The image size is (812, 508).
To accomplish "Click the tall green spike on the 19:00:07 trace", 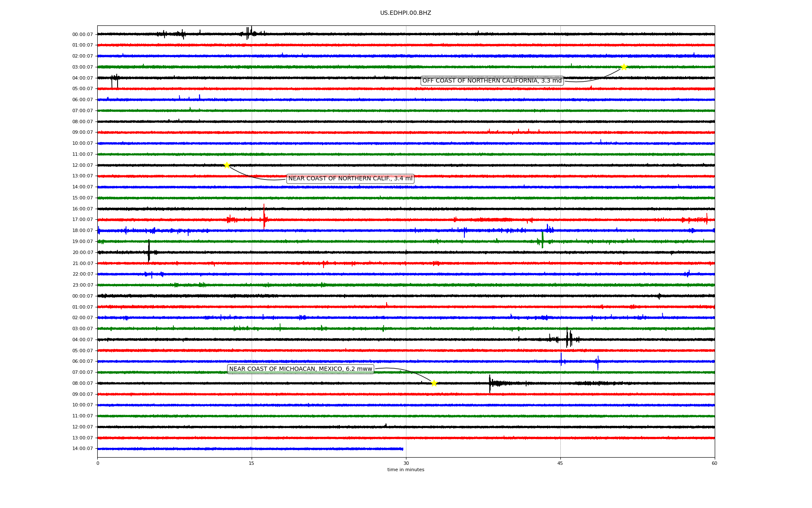I will [x=543, y=240].
